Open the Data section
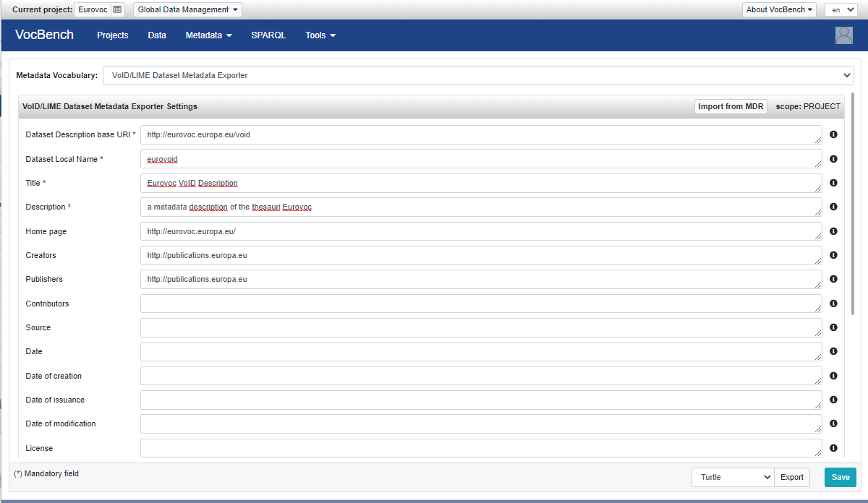 tap(157, 35)
